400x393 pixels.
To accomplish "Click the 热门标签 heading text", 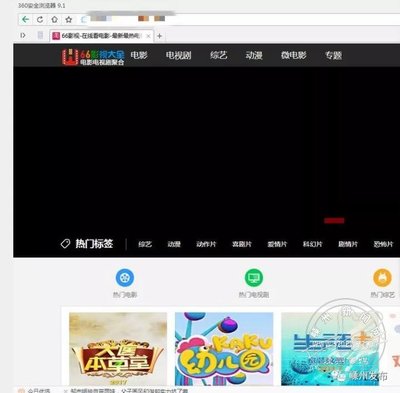I will click(x=94, y=244).
